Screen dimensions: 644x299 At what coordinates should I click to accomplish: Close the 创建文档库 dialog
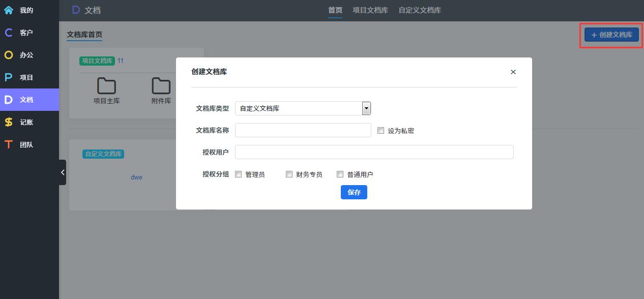(513, 72)
